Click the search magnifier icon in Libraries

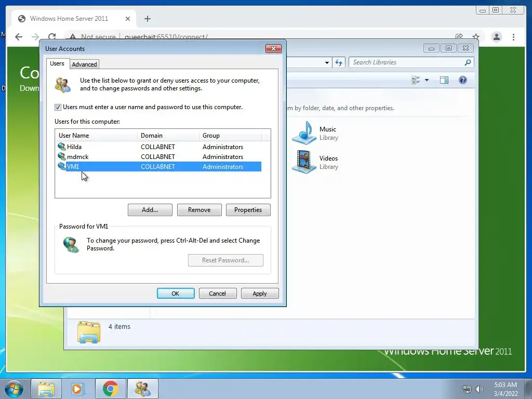pos(468,62)
